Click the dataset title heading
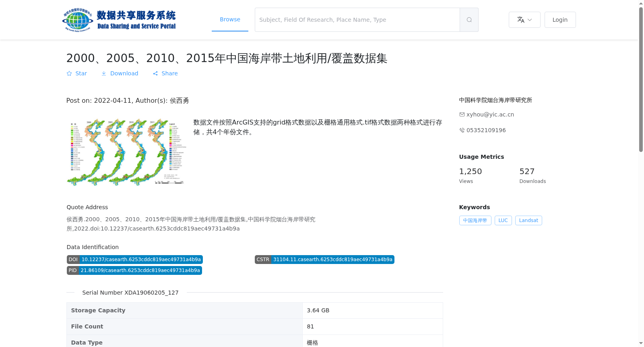The image size is (644, 347). pos(227,58)
